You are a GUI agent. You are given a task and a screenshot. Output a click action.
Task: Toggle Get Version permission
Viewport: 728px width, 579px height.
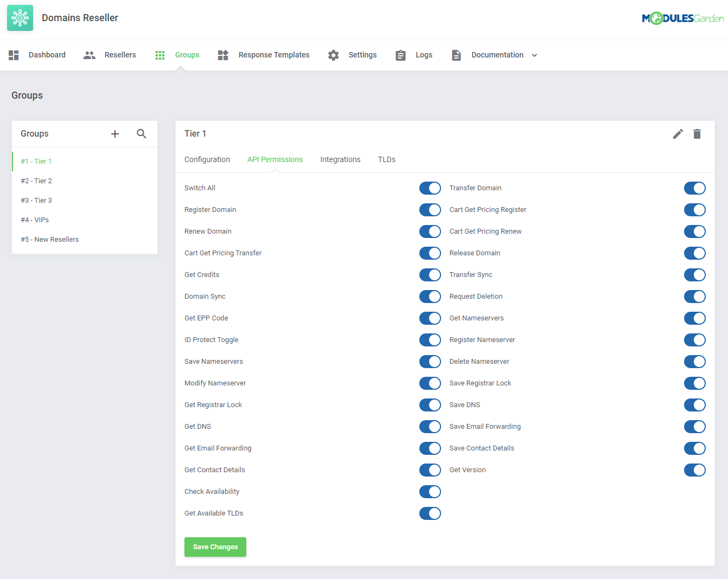(x=695, y=470)
